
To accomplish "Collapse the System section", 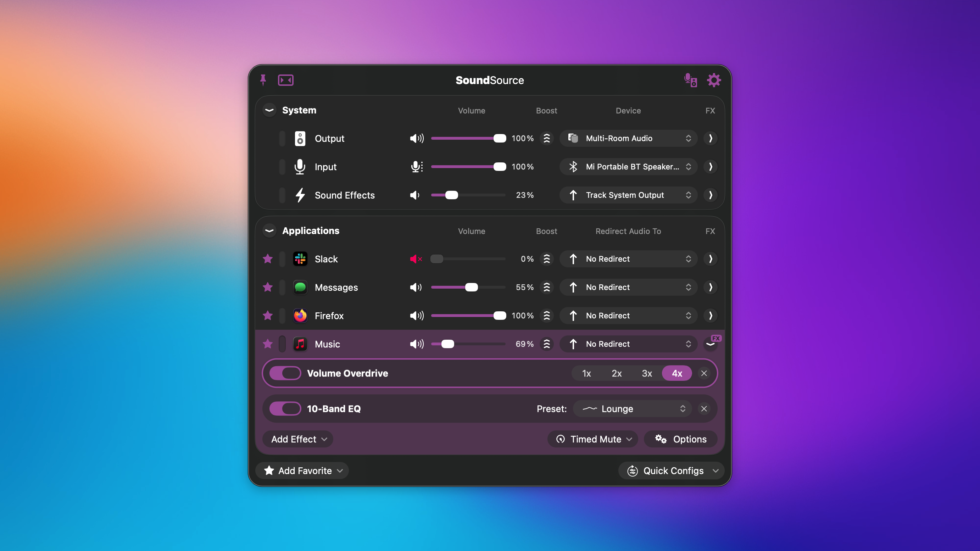I will [269, 110].
